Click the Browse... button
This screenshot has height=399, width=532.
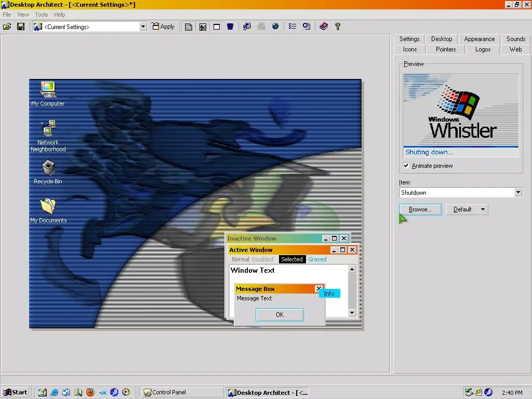point(420,209)
